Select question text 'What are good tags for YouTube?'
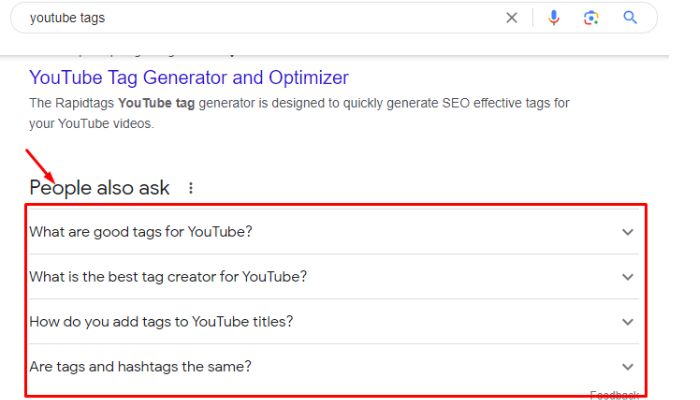 (x=141, y=232)
